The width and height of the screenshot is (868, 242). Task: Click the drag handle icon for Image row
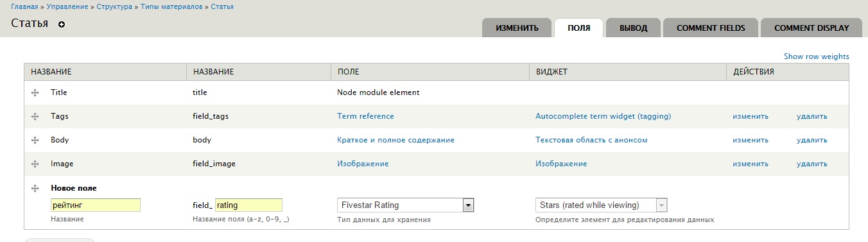point(35,164)
